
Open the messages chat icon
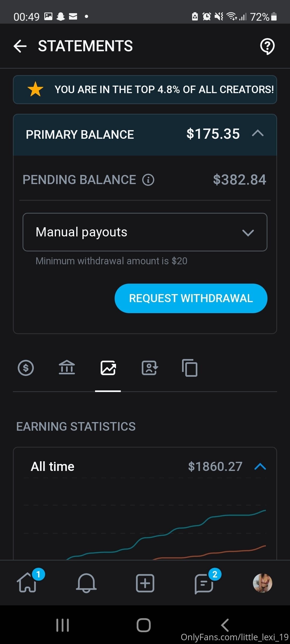204,583
